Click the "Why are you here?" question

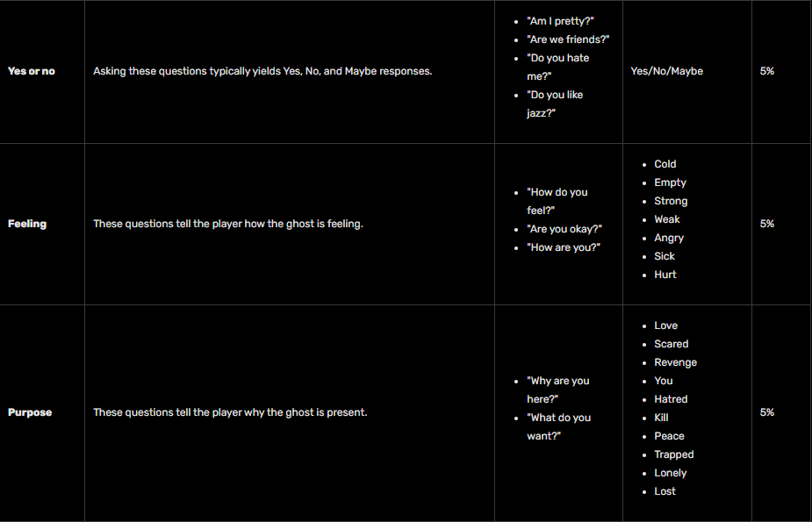pos(557,390)
